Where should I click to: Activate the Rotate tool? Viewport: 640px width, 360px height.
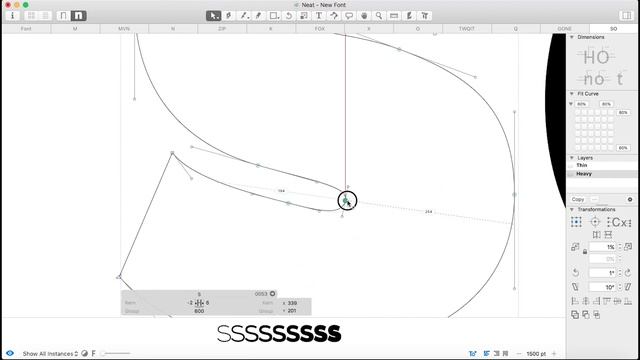click(289, 16)
